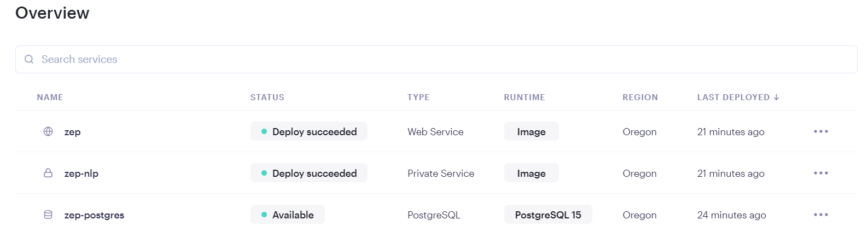Image resolution: width=868 pixels, height=231 pixels.
Task: Open the zep web service
Action: [x=72, y=132]
